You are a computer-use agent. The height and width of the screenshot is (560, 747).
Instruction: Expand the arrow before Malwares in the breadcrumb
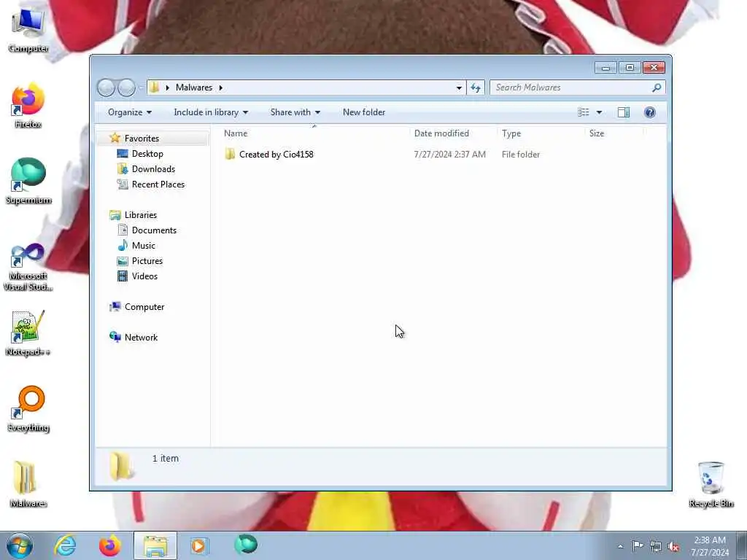click(x=168, y=87)
